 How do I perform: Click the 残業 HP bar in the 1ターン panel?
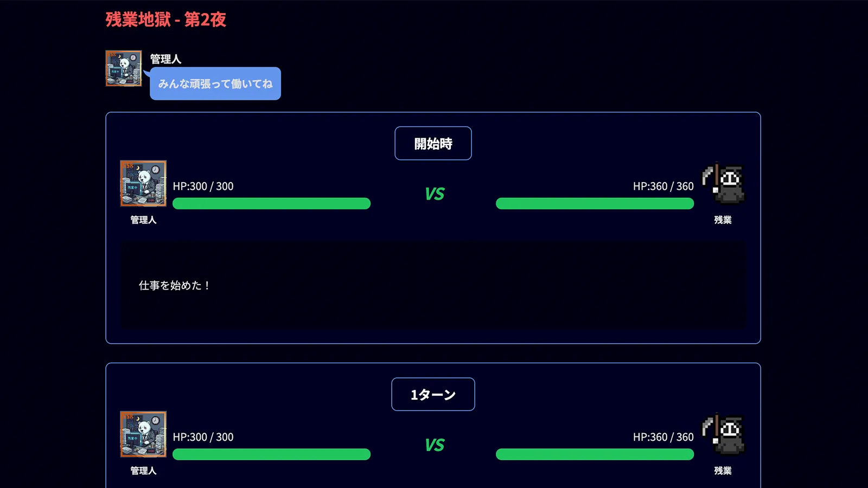coord(595,454)
